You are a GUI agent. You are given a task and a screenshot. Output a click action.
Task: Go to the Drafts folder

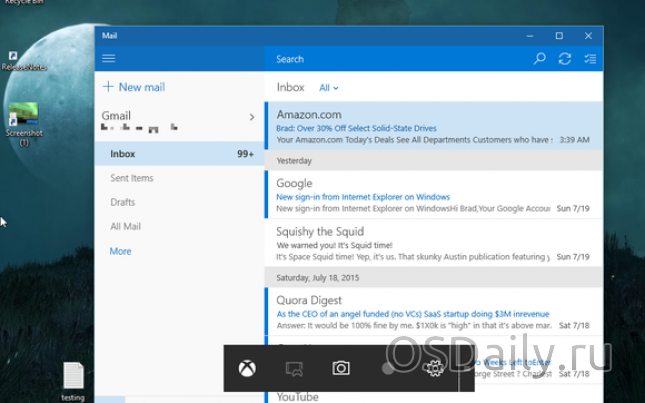(123, 202)
